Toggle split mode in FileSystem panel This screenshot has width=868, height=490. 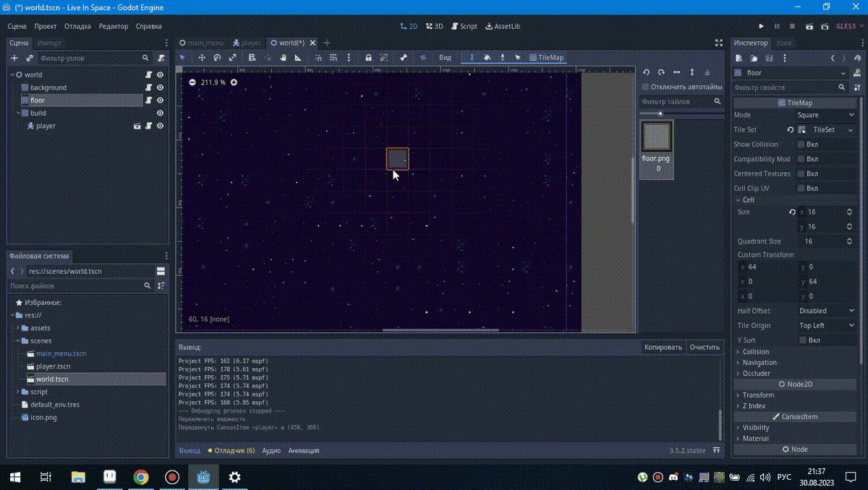(161, 271)
